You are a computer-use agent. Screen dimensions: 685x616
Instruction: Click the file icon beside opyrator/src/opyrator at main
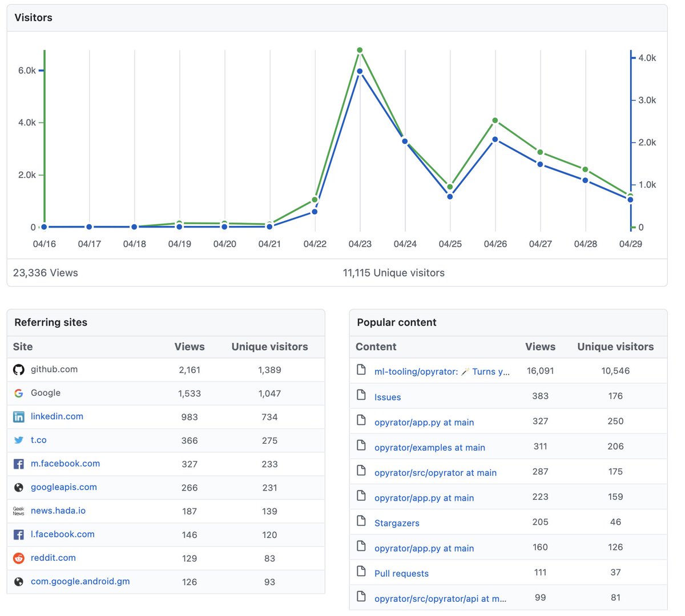point(361,470)
